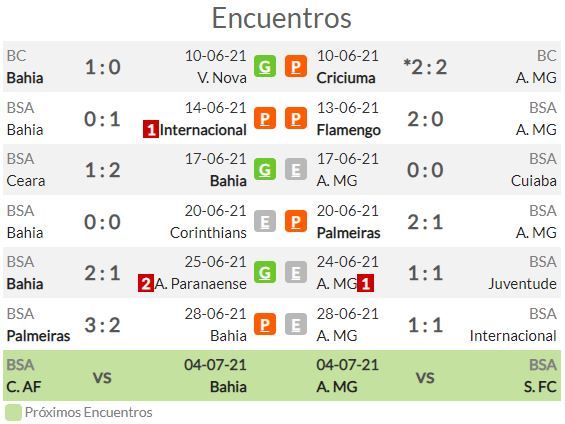The width and height of the screenshot is (565, 424).
Task: Click the green G badge for Bahia vs A. Paranaense
Action: [265, 272]
